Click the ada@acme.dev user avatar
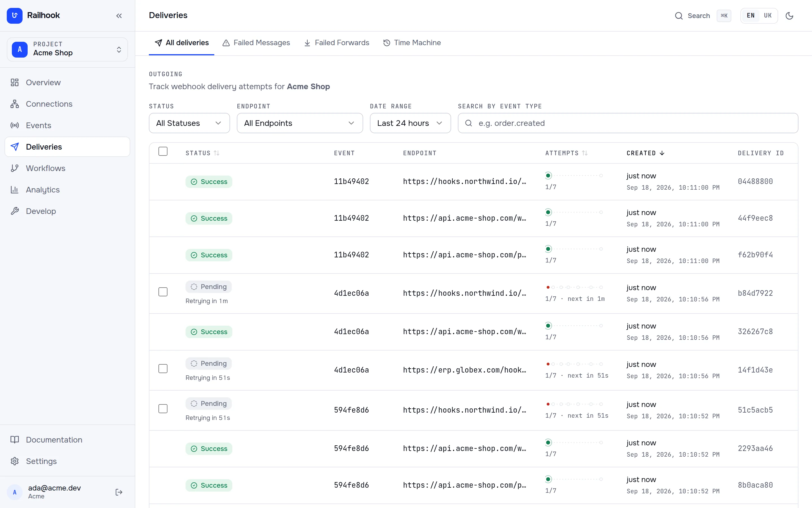 point(14,492)
